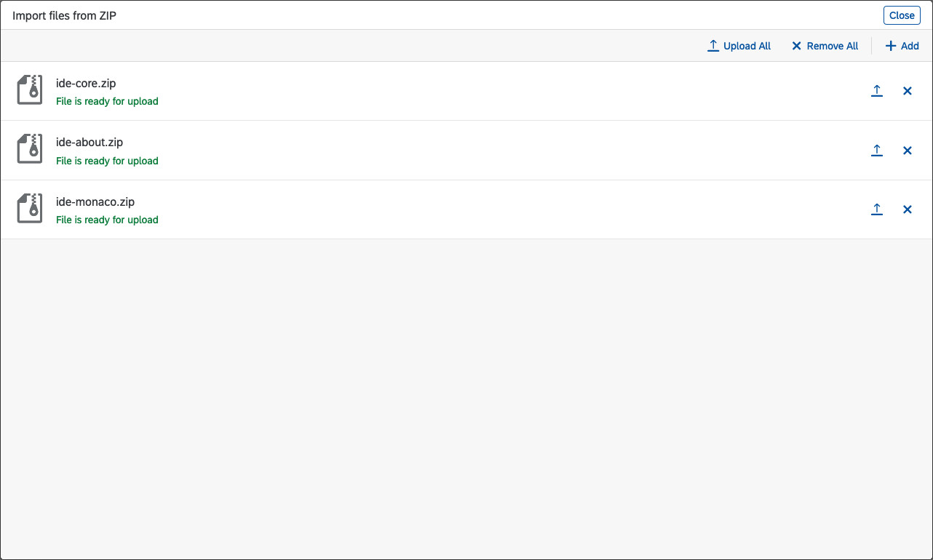
Task: Click the ZIP file icon beside ide-about.zip
Action: tap(29, 149)
